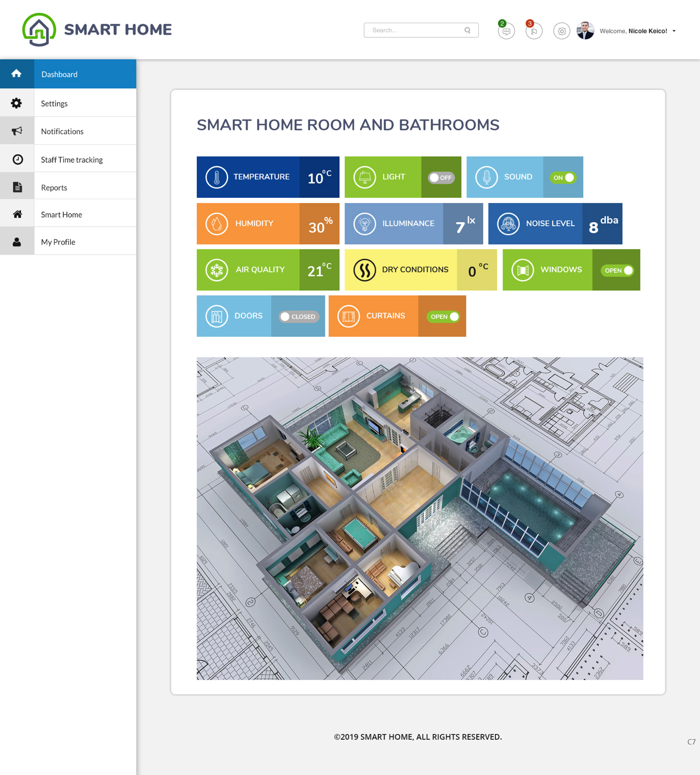Click the Dry Conditions heat icon

point(364,270)
